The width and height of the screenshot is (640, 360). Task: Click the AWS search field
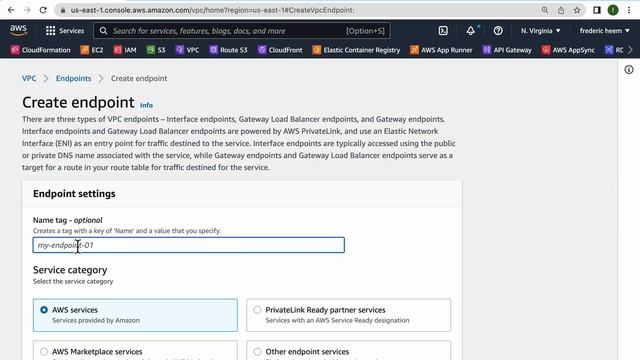(242, 31)
